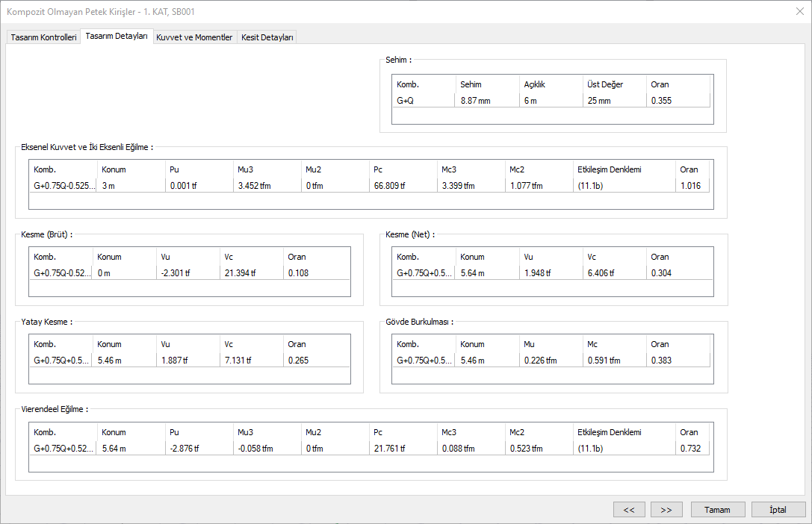
Task: Click Üst Değer column header in Sehim table
Action: click(605, 84)
